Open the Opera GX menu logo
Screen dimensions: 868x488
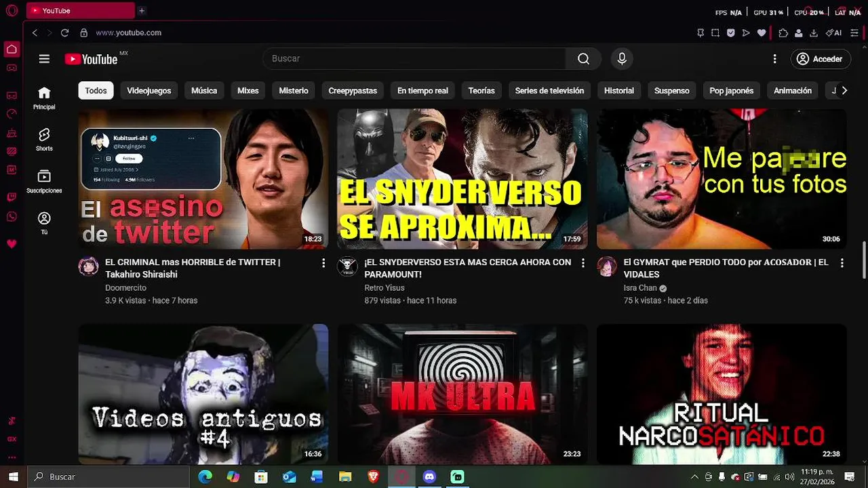pos(12,11)
